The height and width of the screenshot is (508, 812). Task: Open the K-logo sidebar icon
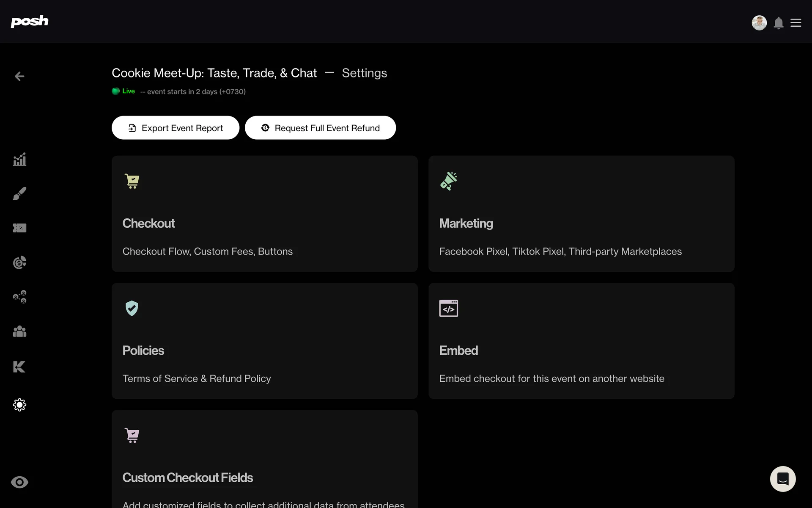click(x=19, y=367)
